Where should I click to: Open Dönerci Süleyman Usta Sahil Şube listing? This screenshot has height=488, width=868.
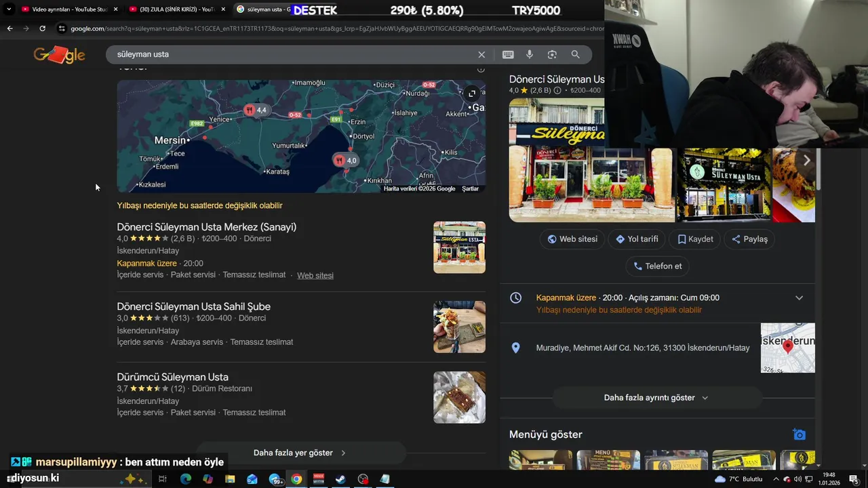(x=193, y=306)
